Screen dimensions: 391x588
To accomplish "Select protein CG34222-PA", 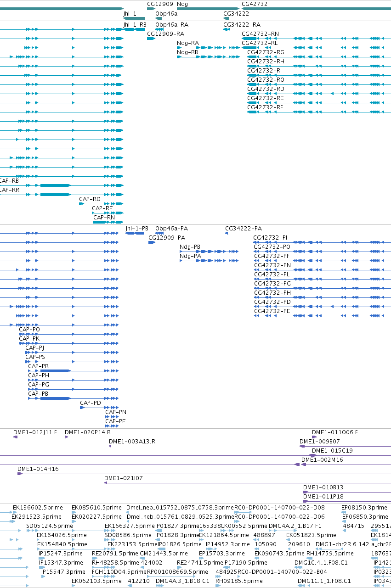I will tap(244, 228).
